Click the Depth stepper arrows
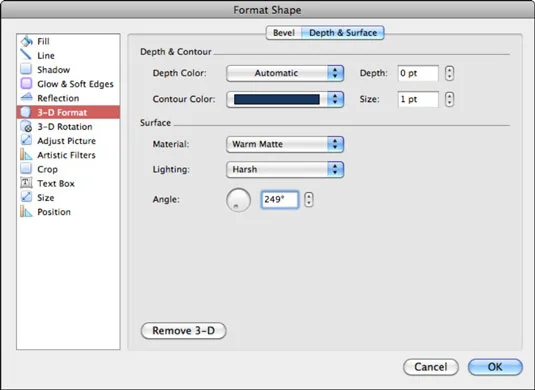This screenshot has height=390, width=535. click(x=449, y=73)
